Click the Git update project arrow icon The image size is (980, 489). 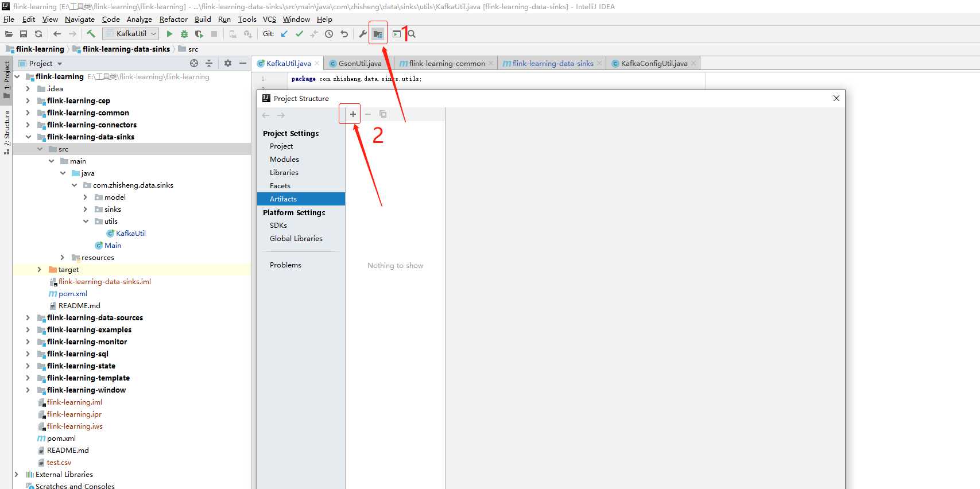[284, 34]
